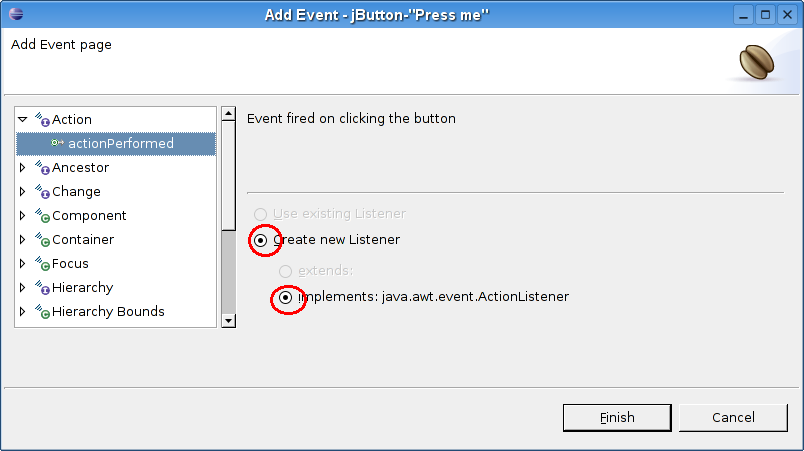
Task: Click the actionPerformed method event icon
Action: (x=57, y=143)
